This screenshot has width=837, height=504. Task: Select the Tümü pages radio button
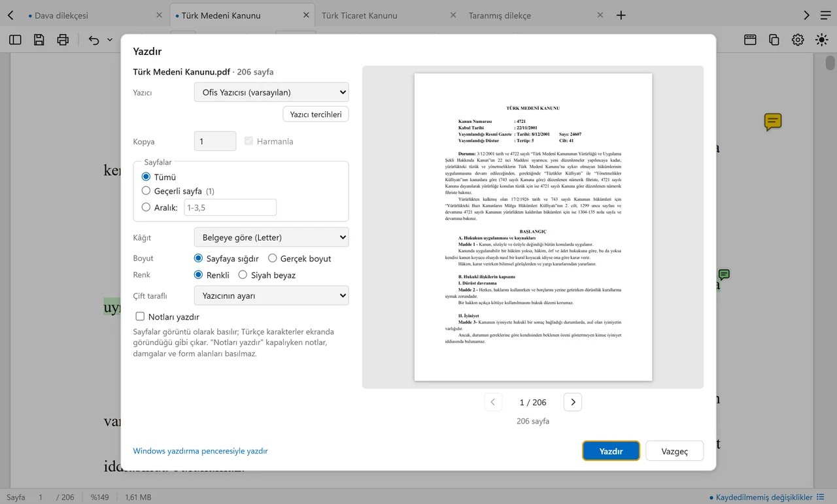click(146, 177)
